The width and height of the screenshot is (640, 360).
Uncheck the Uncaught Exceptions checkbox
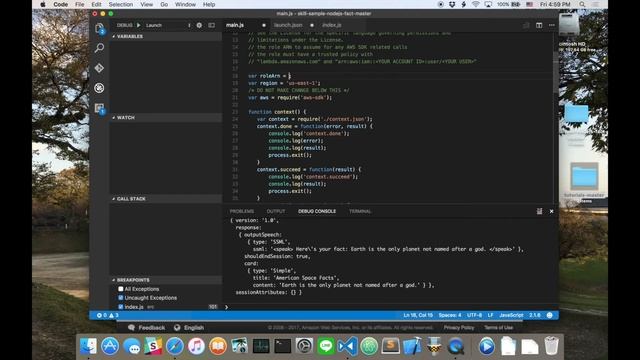coord(121,298)
